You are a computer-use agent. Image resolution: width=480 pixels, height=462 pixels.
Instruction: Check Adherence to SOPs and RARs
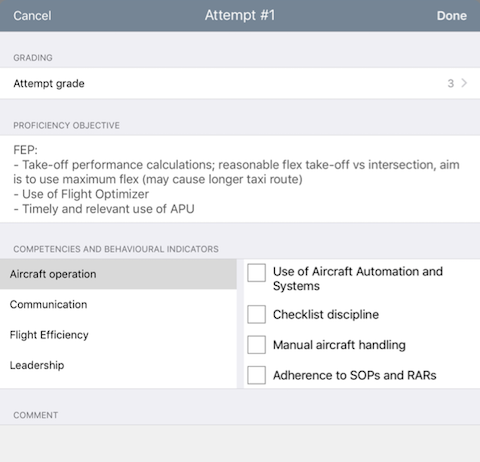click(256, 375)
